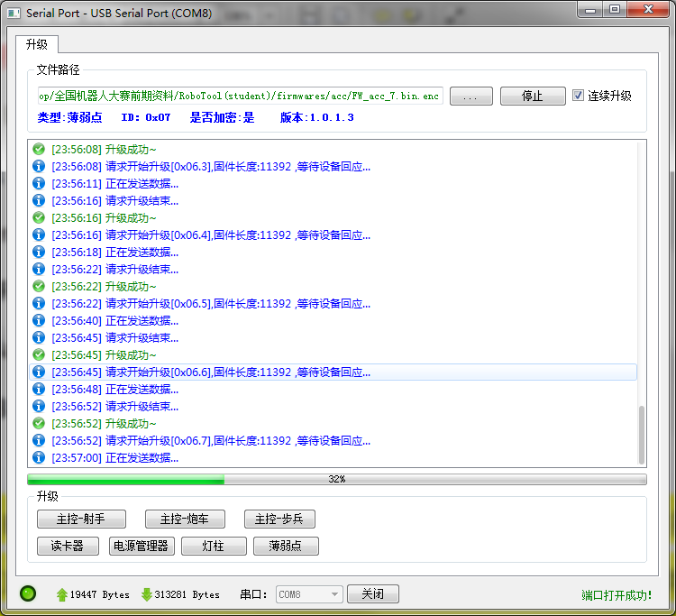Screen dimensions: 676x616
Task: Select log row '[23:56:18] 正在发送数据...'
Action: pyautogui.click(x=333, y=252)
